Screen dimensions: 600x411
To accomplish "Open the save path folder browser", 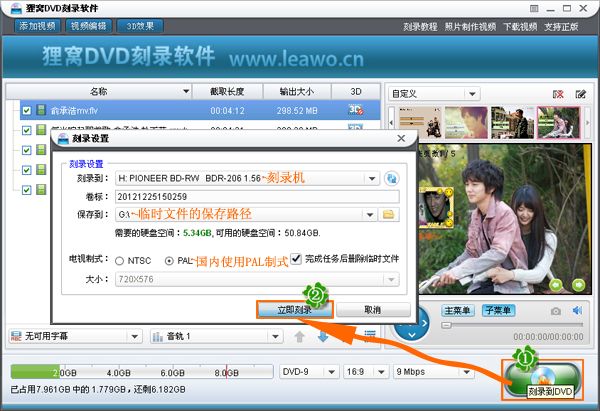I will coord(390,214).
